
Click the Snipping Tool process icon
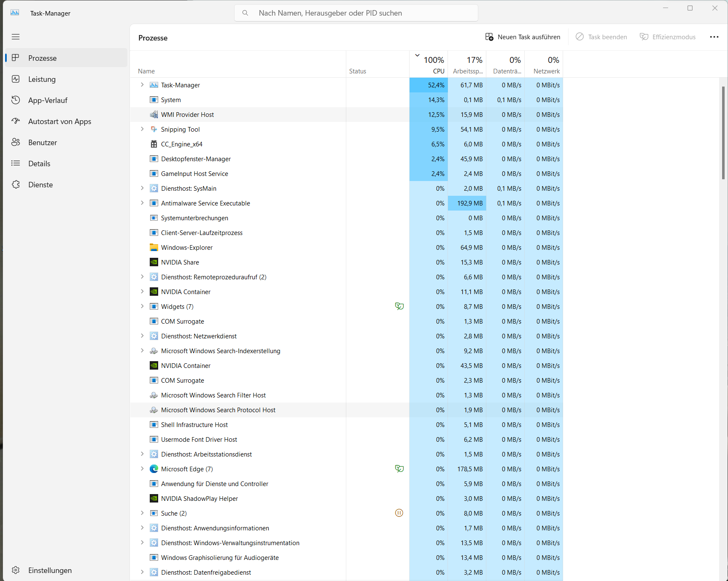(154, 129)
